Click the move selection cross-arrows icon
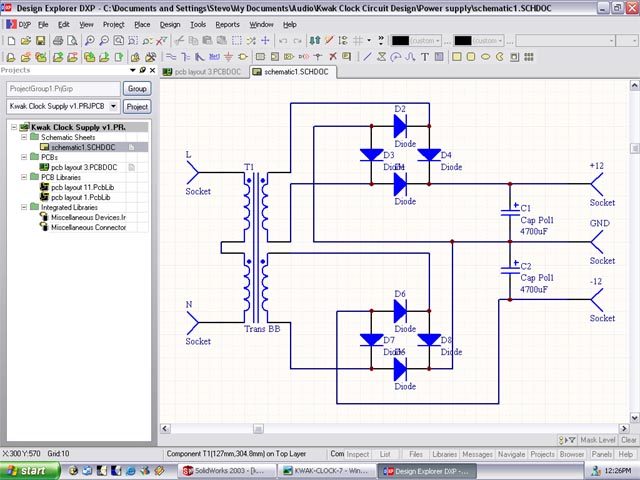640x480 pixels. tap(265, 40)
